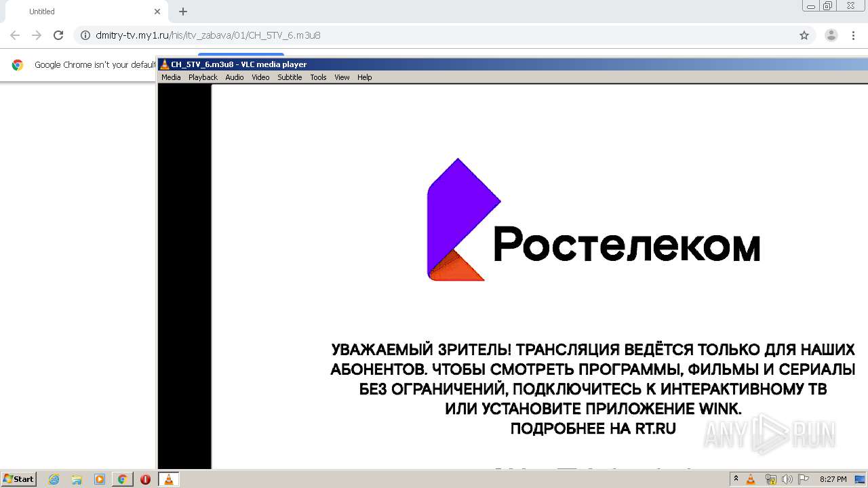Image resolution: width=868 pixels, height=488 pixels.
Task: Click the ПОДРОБНЕЕ НА RT.RU text
Action: pos(593,428)
